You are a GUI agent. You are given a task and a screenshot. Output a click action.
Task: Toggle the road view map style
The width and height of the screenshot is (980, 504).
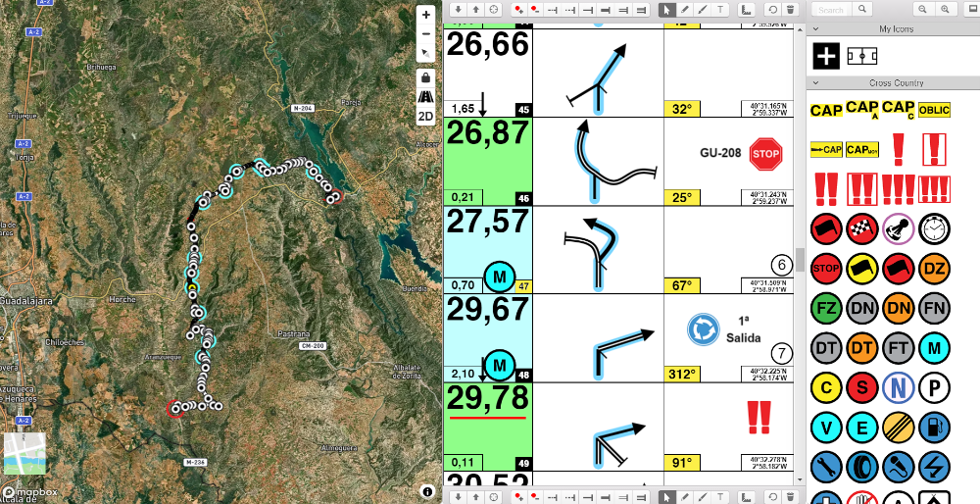click(x=425, y=97)
